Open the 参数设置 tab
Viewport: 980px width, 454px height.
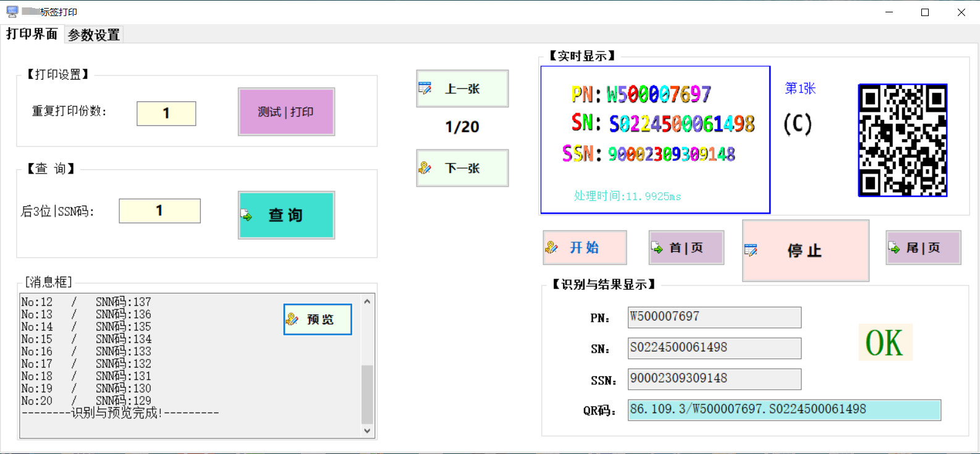pos(94,35)
